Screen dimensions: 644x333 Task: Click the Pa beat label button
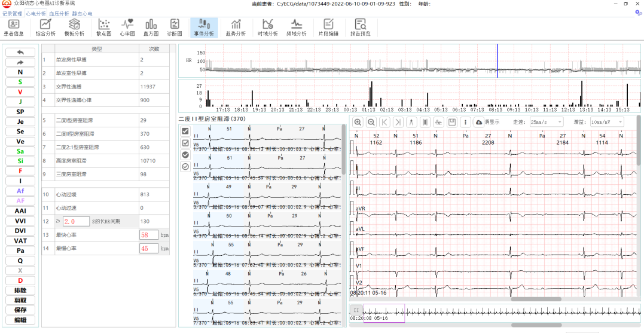point(20,251)
